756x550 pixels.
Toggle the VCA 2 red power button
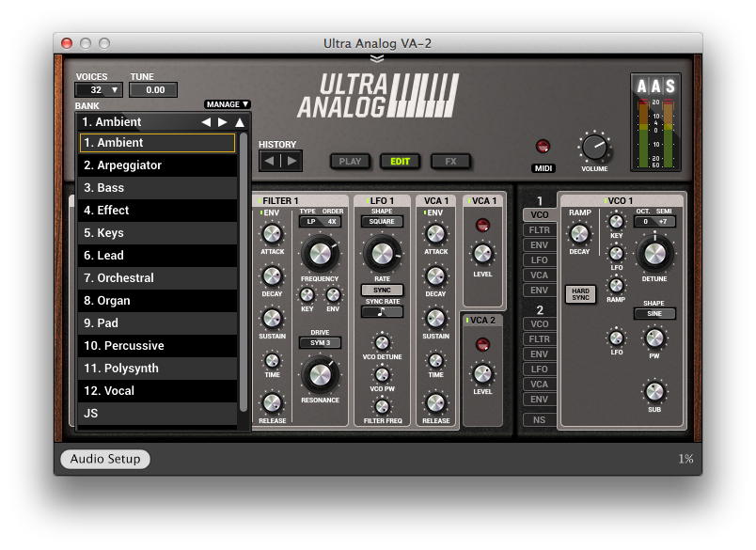point(482,344)
